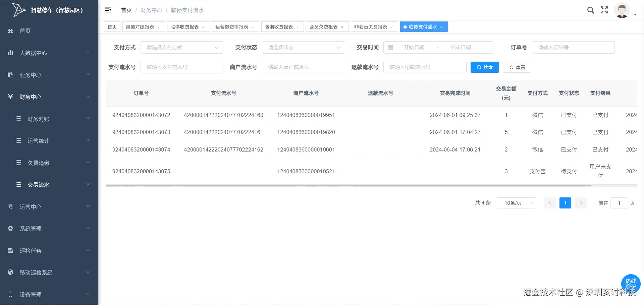The image size is (644, 305).
Task: Click the 巡检任务 file icon
Action: pyautogui.click(x=10, y=250)
